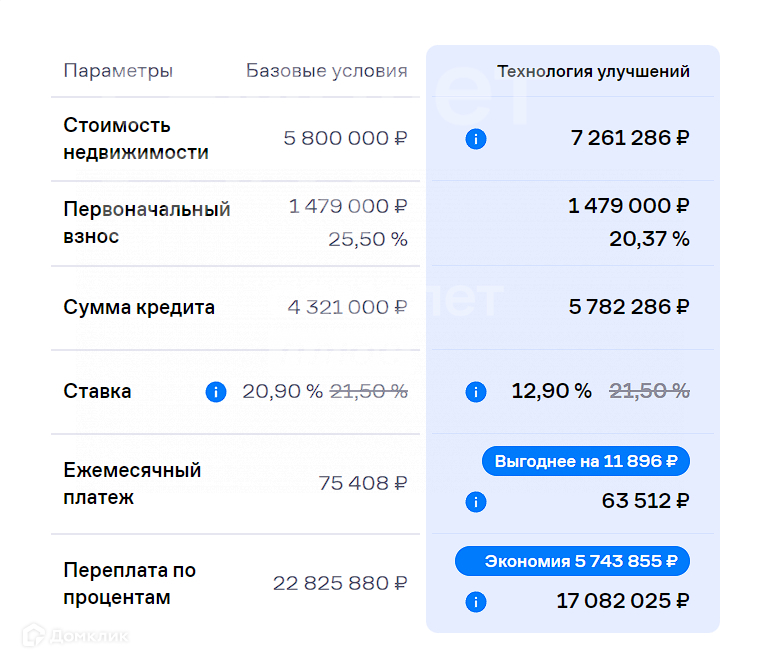
Task: Click the "Ставка" row label
Action: 97,391
